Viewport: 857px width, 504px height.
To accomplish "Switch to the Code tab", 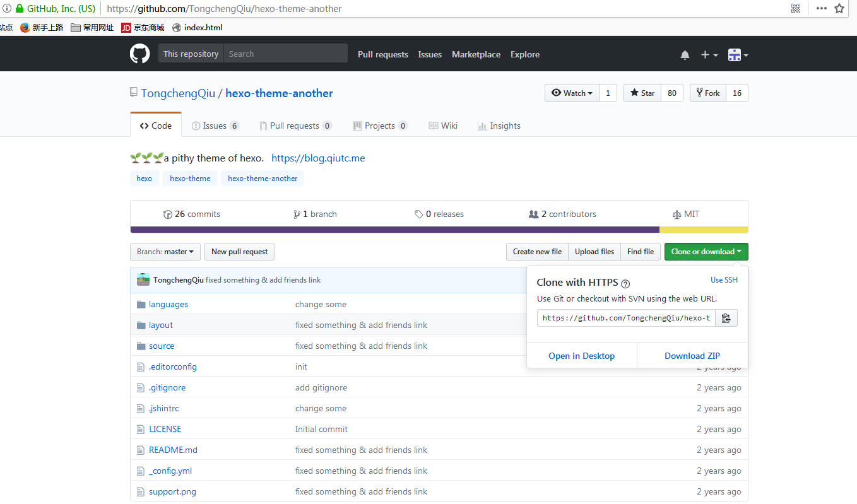I will (156, 125).
